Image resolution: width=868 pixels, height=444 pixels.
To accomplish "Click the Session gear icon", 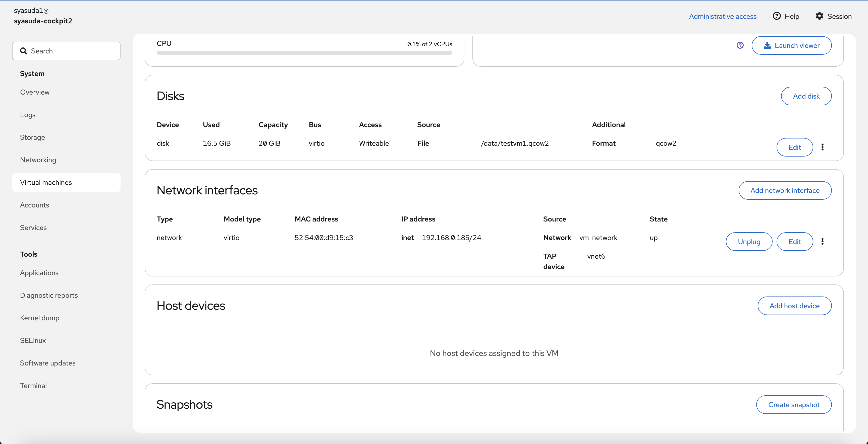I will point(819,16).
